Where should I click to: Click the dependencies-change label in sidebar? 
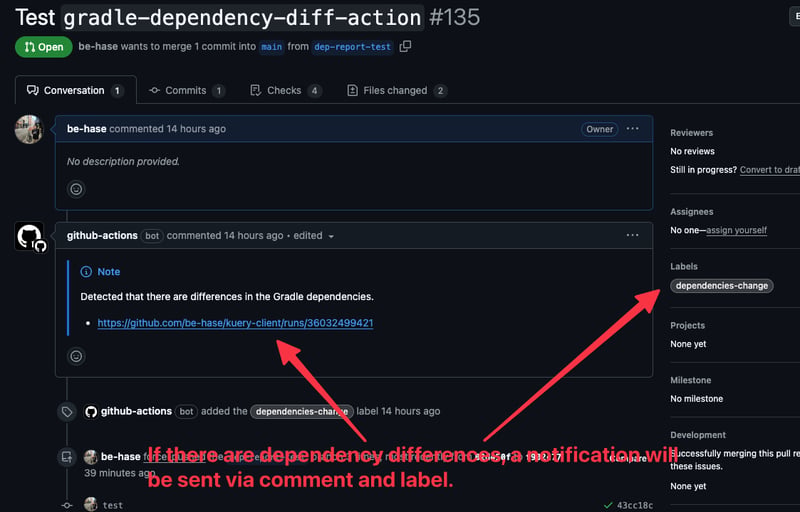tap(721, 286)
